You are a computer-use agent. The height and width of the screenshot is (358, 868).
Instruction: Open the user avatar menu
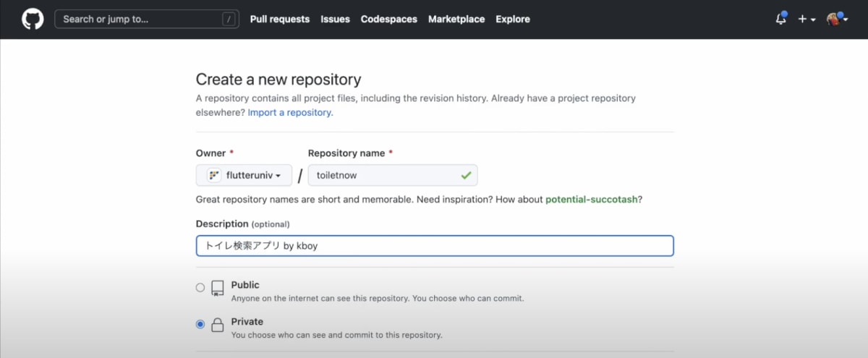click(x=837, y=20)
